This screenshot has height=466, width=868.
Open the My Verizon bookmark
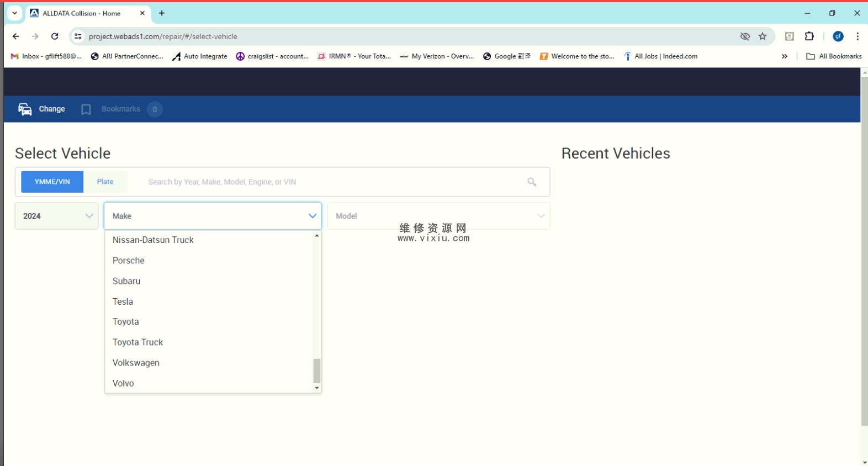point(437,56)
